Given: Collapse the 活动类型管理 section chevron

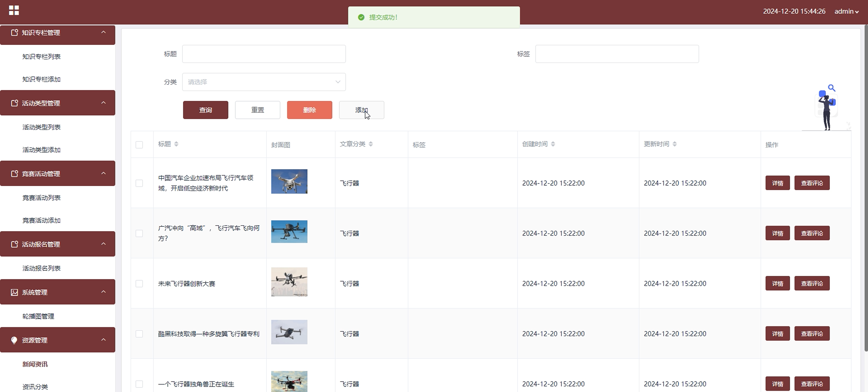Looking at the screenshot, I should tap(103, 103).
